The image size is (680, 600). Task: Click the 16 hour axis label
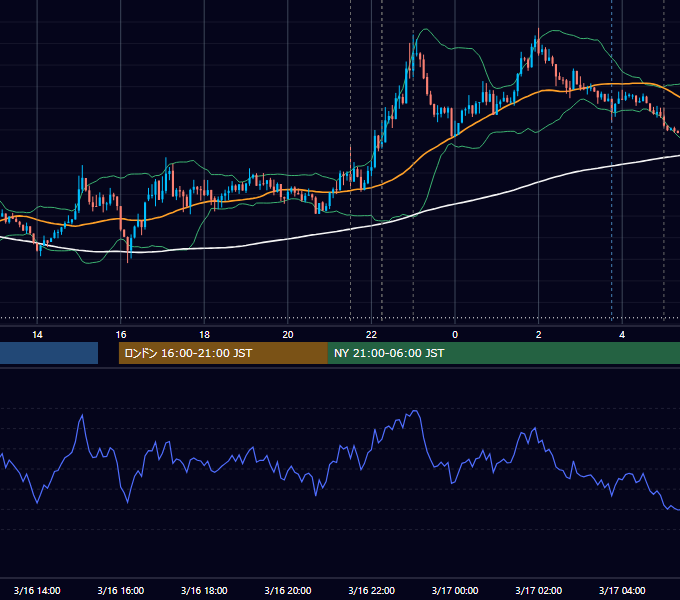click(x=121, y=335)
